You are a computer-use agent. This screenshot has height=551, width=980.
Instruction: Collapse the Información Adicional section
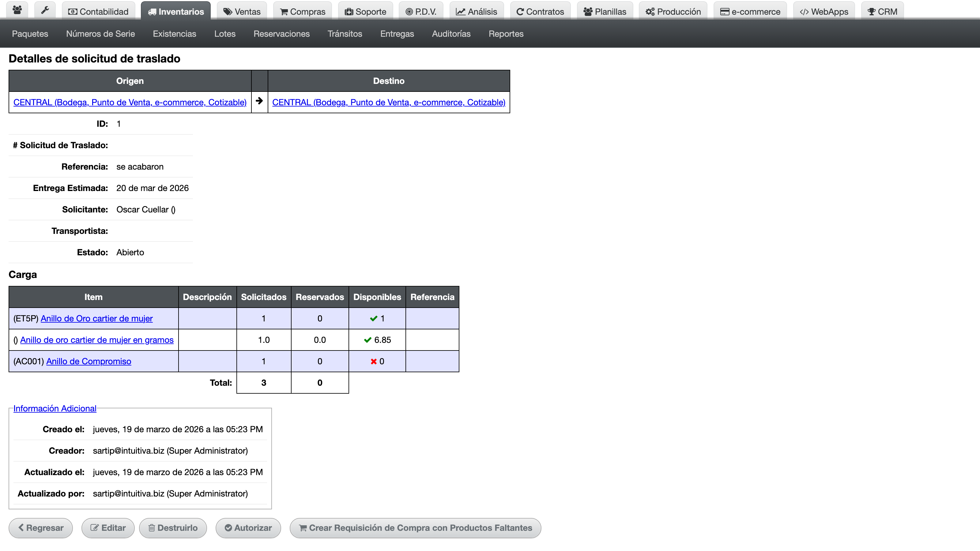(x=55, y=408)
